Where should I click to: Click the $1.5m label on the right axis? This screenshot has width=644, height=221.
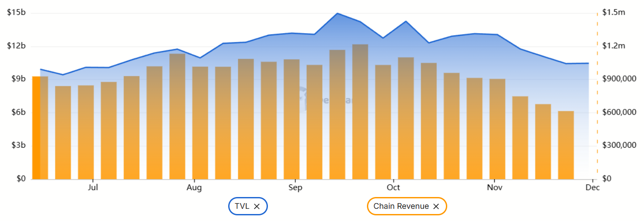click(614, 13)
